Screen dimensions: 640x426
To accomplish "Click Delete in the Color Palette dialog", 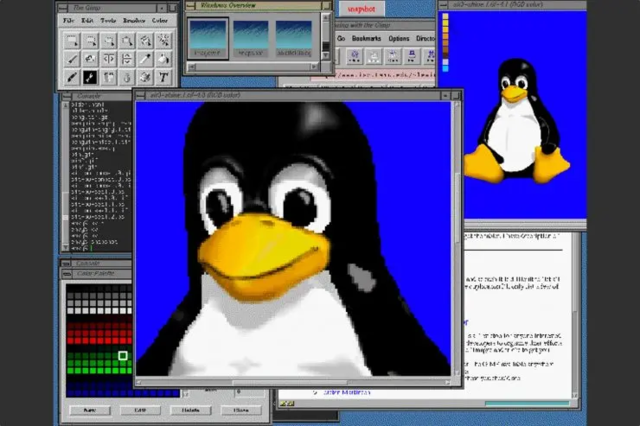I will [x=191, y=410].
